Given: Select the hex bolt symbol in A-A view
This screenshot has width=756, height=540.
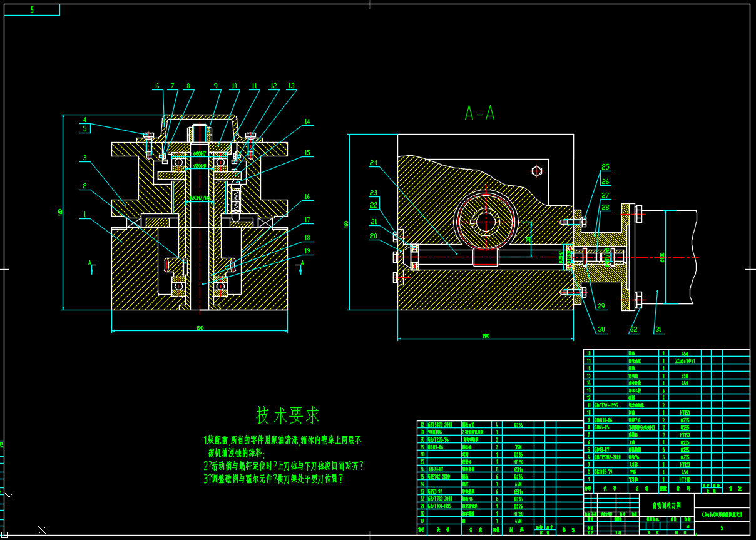Looking at the screenshot, I should click(x=536, y=170).
